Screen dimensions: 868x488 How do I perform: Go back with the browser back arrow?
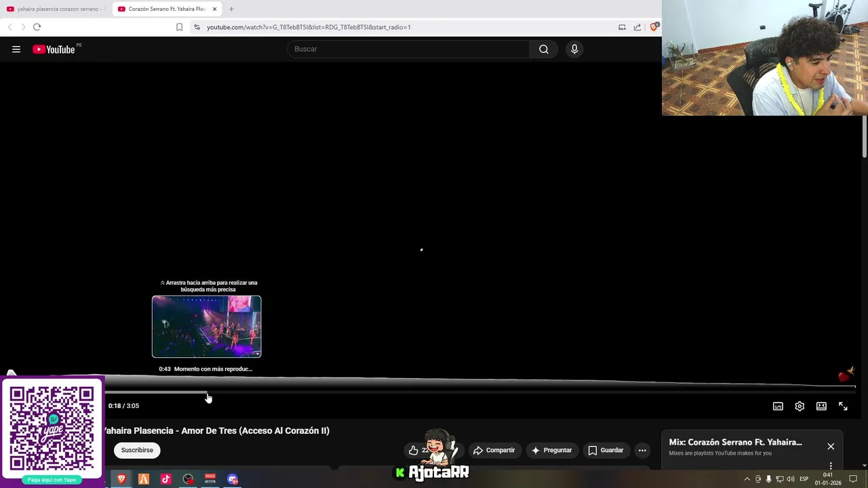click(9, 27)
